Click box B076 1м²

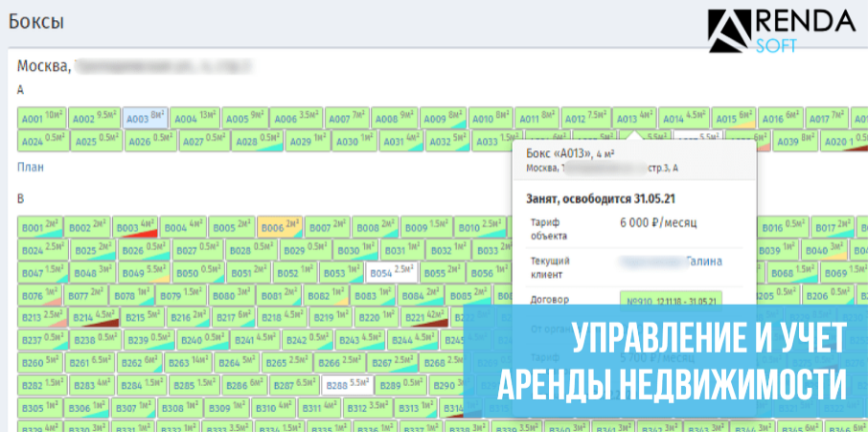point(40,295)
